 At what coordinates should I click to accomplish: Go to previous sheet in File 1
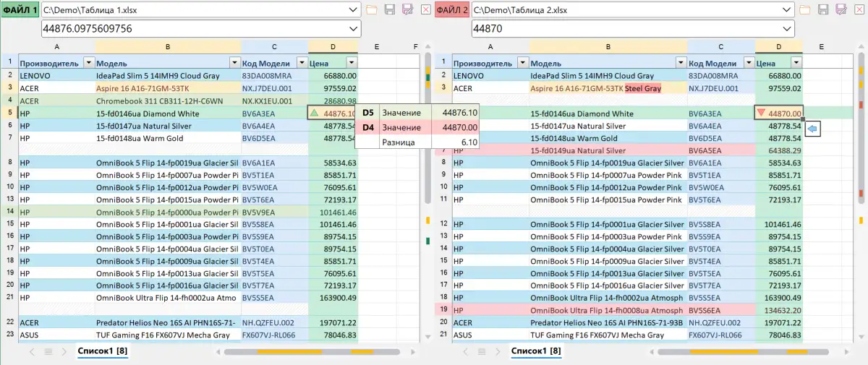pyautogui.click(x=32, y=351)
